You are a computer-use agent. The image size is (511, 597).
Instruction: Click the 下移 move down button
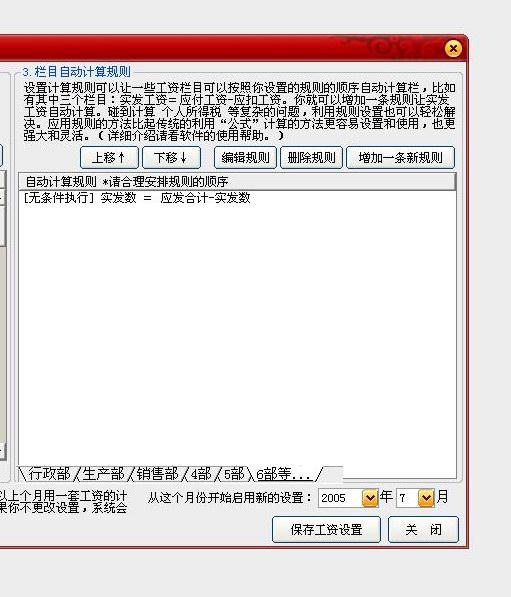pos(171,158)
